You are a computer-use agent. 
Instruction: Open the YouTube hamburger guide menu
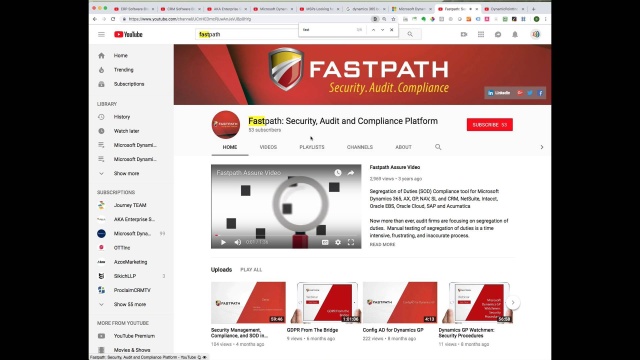(x=101, y=35)
